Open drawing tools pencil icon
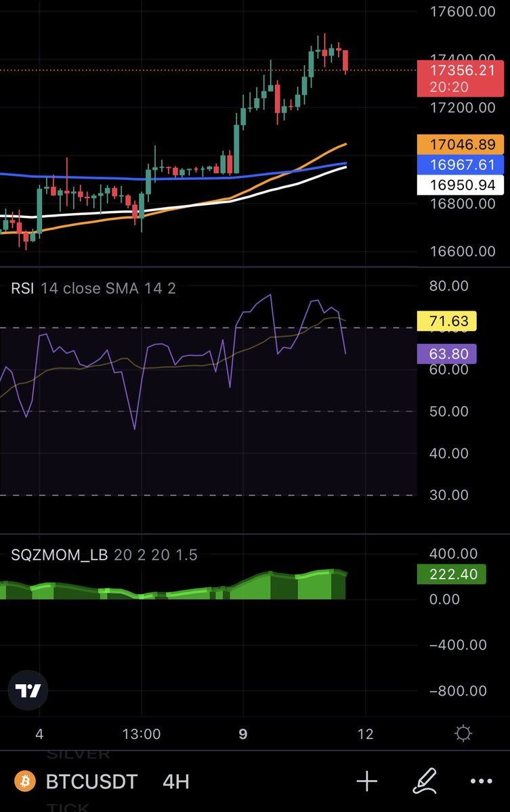 point(425,782)
